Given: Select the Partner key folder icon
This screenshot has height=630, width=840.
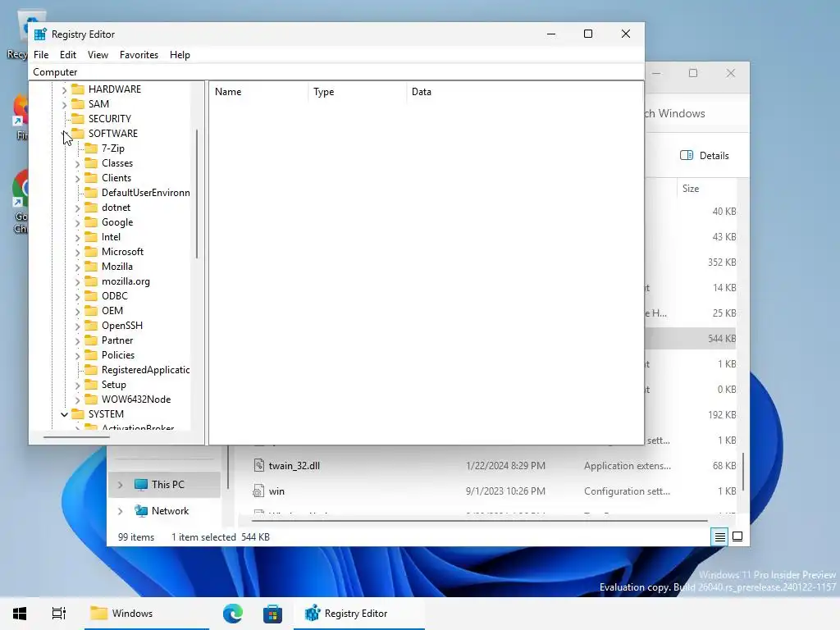Looking at the screenshot, I should (x=92, y=340).
